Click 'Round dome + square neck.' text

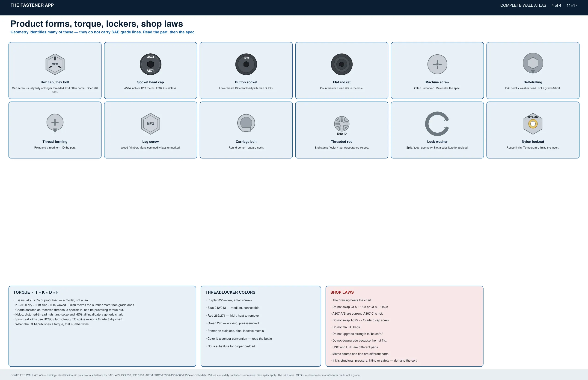pos(246,148)
